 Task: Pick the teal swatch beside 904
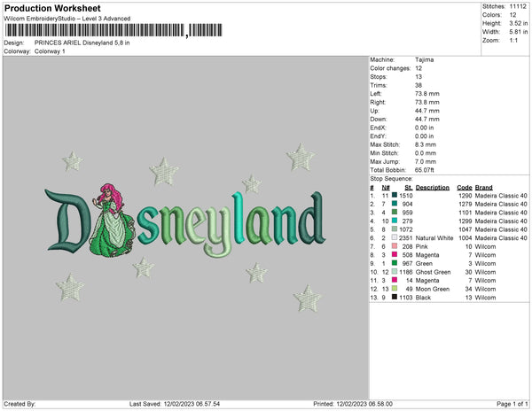(x=395, y=204)
